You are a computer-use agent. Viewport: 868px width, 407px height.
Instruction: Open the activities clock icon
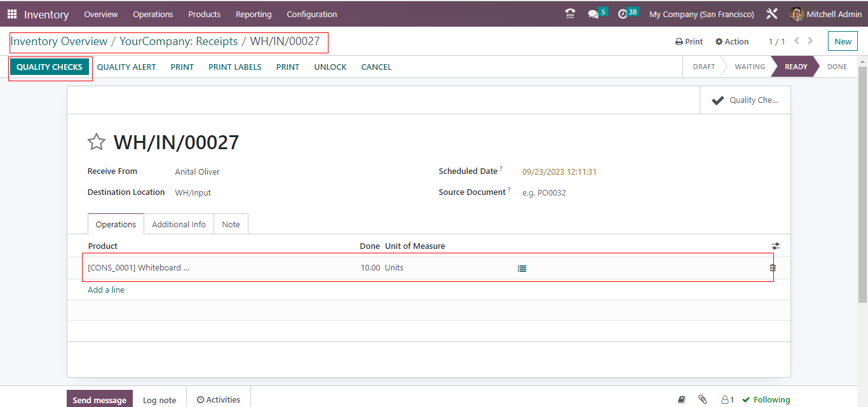coord(623,14)
